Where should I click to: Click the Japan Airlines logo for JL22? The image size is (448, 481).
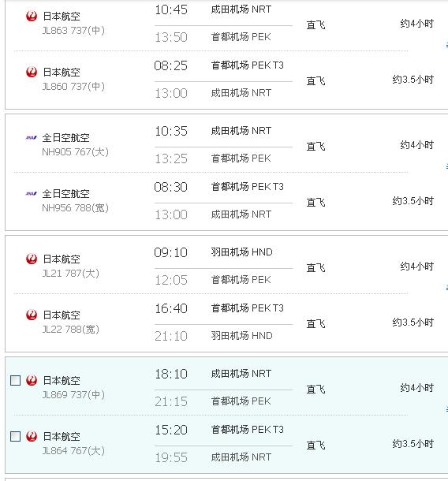click(x=32, y=315)
